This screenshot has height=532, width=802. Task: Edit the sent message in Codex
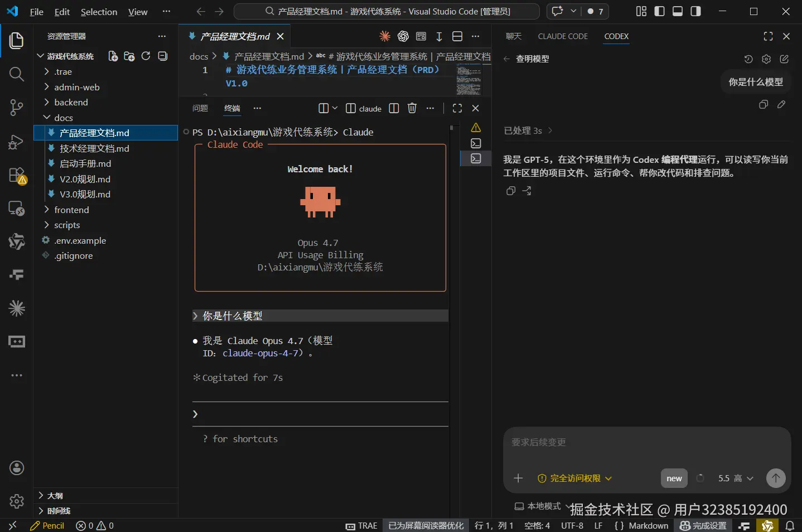pos(781,104)
